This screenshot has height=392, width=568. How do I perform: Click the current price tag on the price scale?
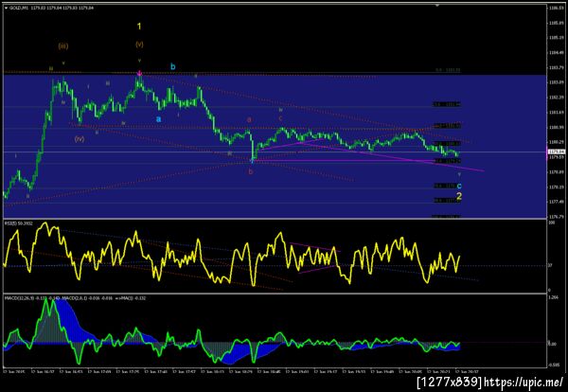tap(557, 151)
